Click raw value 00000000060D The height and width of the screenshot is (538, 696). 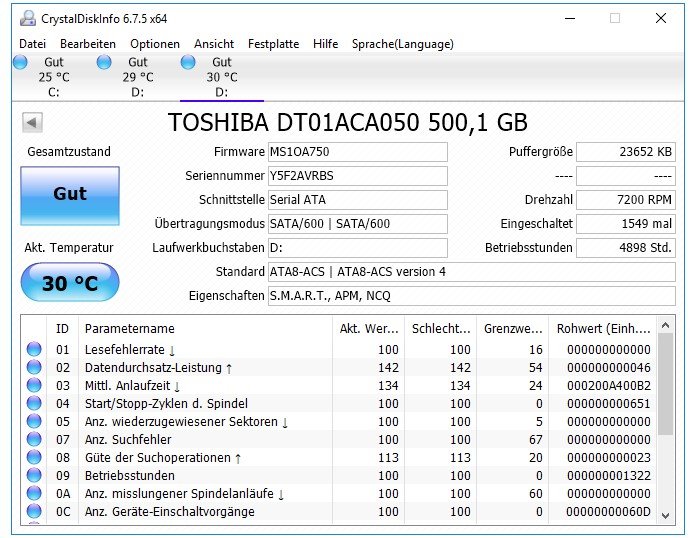click(609, 511)
